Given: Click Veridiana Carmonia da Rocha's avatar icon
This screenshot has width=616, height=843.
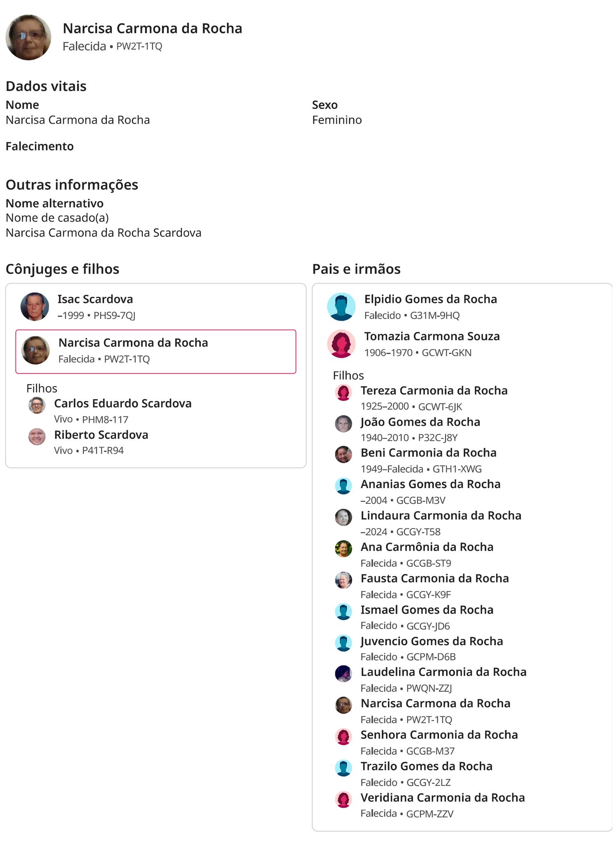Looking at the screenshot, I should point(343,799).
